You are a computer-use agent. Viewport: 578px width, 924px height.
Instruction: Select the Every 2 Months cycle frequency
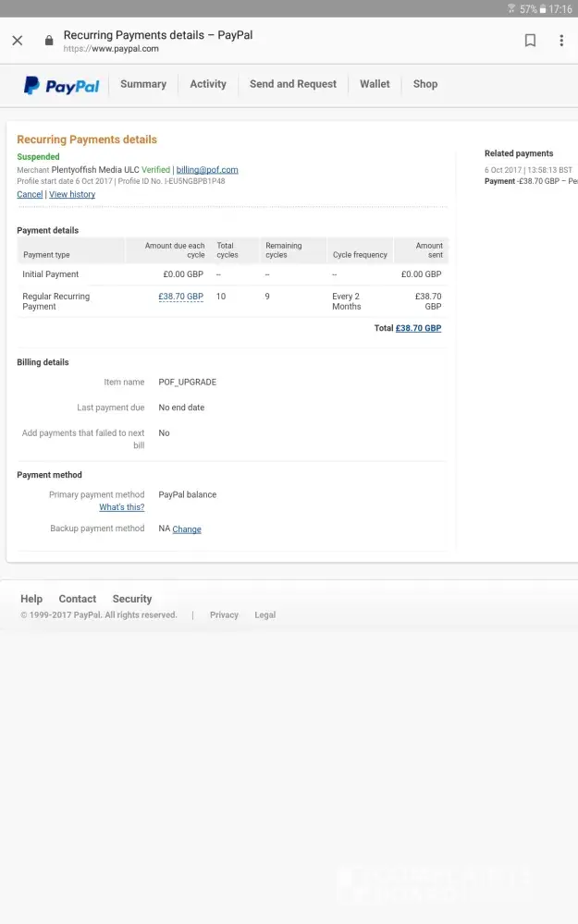346,301
